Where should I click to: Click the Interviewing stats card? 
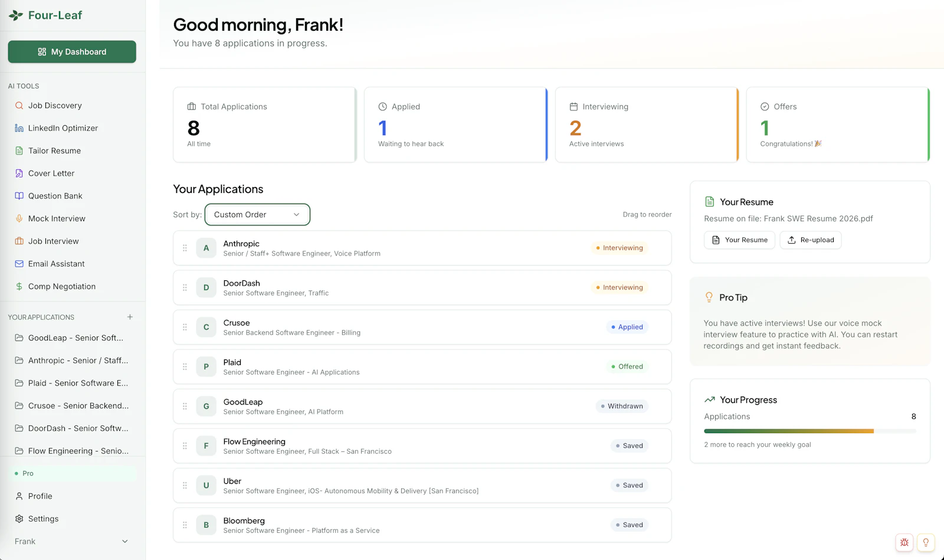(x=647, y=125)
